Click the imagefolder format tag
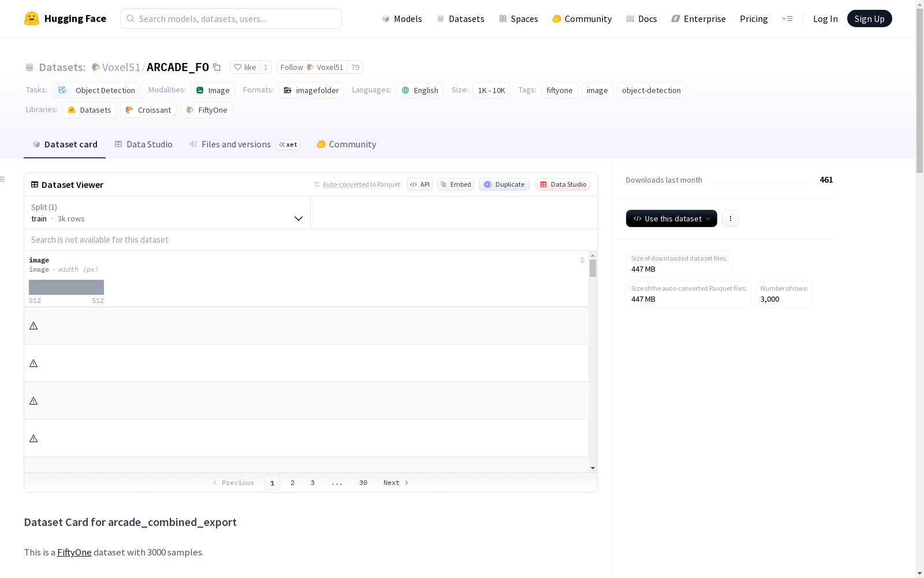 pyautogui.click(x=311, y=90)
